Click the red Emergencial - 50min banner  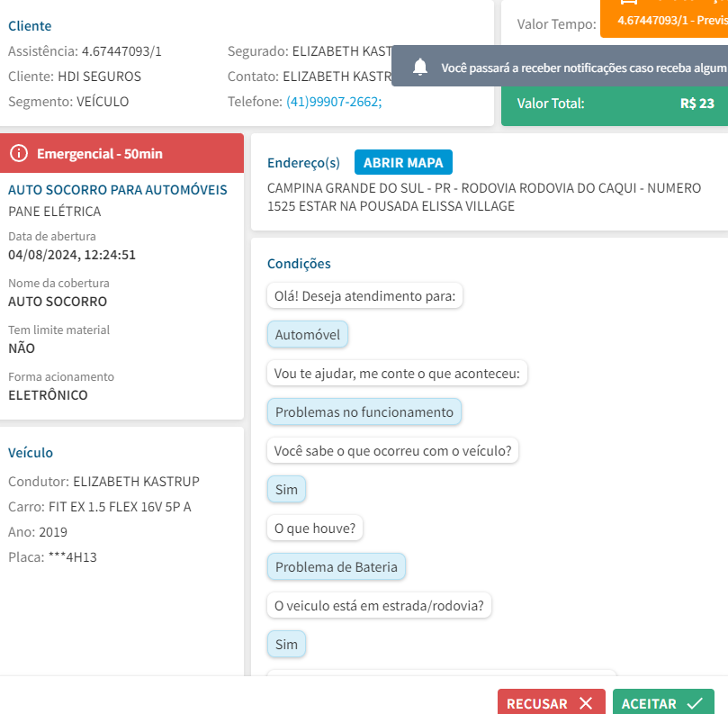[121, 153]
